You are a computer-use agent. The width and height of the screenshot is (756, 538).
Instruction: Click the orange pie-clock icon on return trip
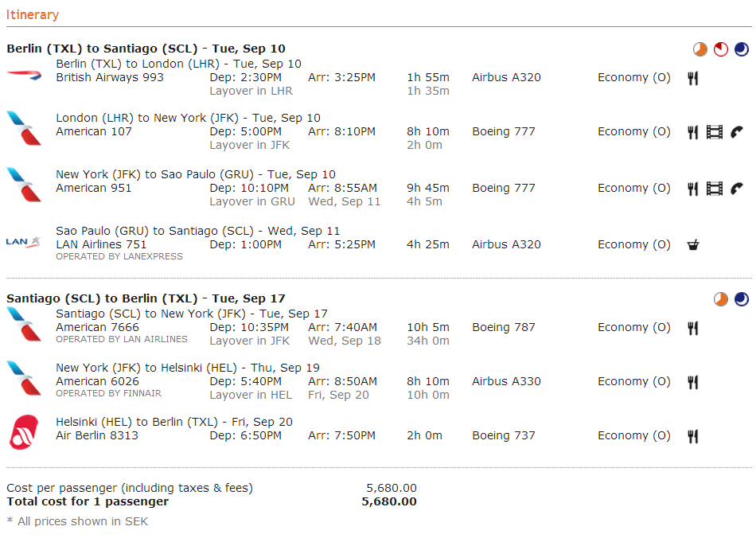click(721, 299)
